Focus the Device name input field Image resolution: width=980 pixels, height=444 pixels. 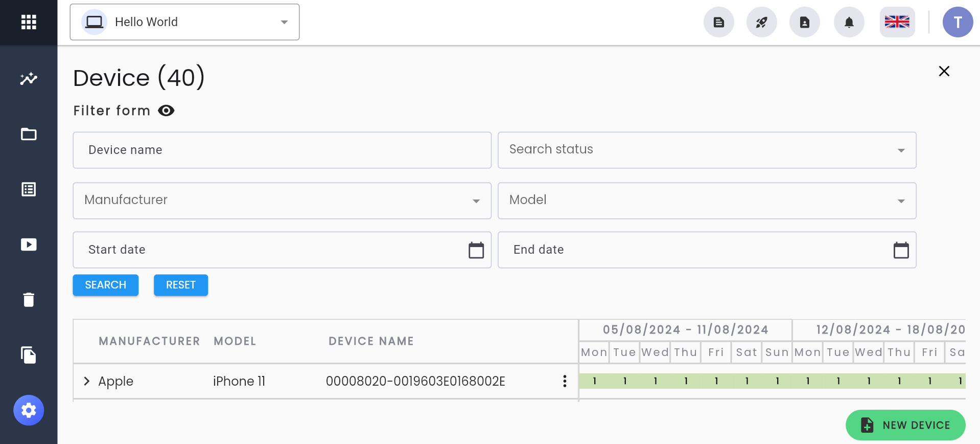click(x=282, y=150)
